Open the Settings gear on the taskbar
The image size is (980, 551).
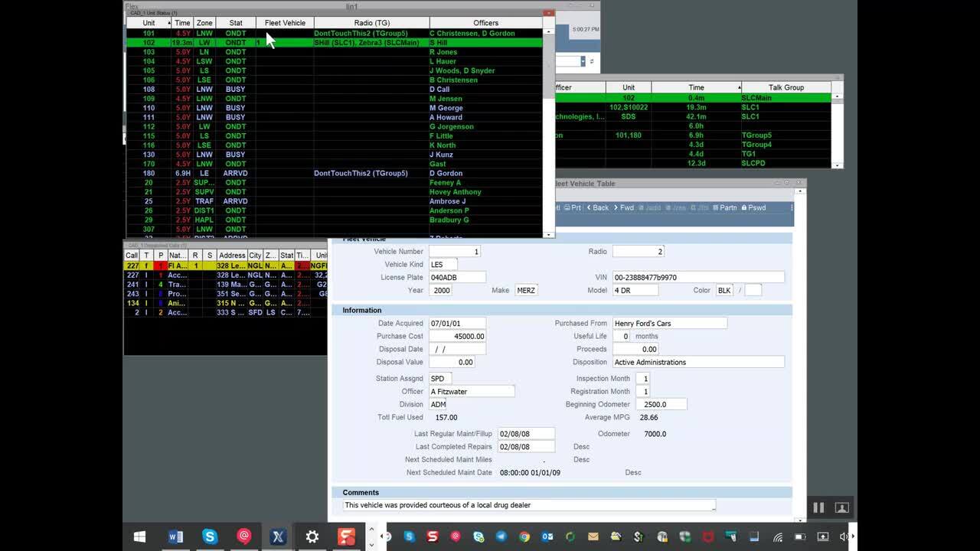(x=312, y=536)
